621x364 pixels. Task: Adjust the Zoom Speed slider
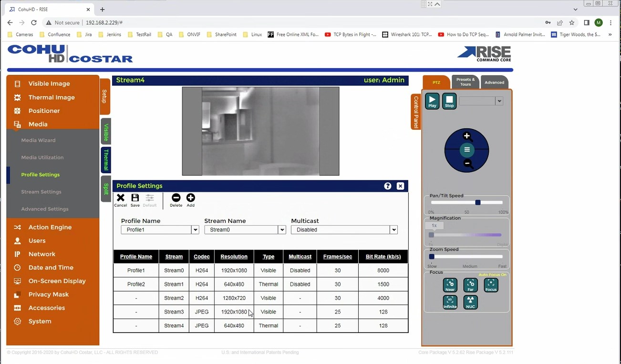[x=432, y=257]
